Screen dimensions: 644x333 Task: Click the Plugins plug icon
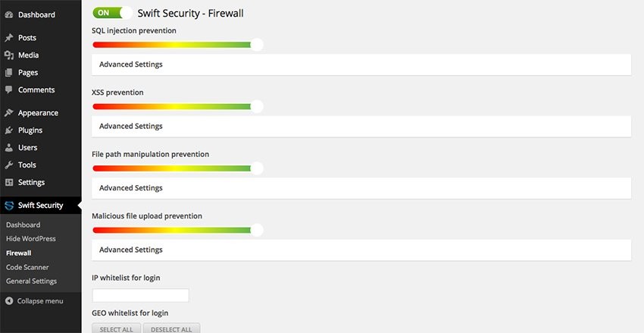(x=9, y=130)
